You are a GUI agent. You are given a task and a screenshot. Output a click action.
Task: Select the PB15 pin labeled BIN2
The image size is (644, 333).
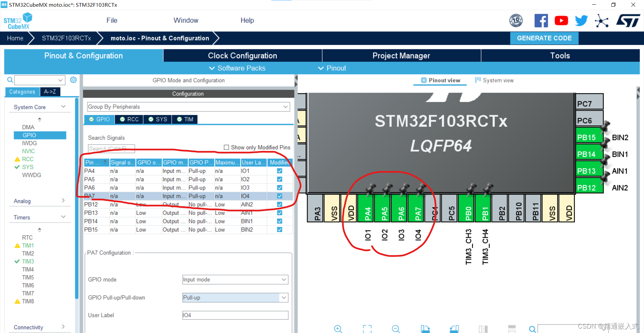589,135
